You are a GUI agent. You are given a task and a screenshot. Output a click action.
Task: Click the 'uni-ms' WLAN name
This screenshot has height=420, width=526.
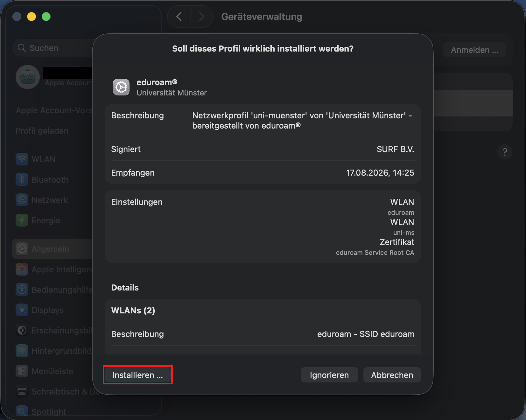404,233
